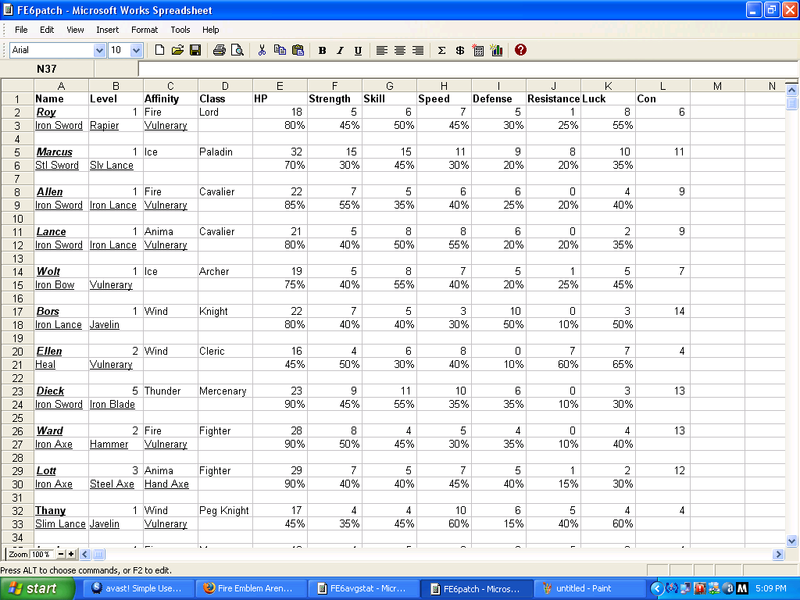Click the red Help question mark icon

520,50
